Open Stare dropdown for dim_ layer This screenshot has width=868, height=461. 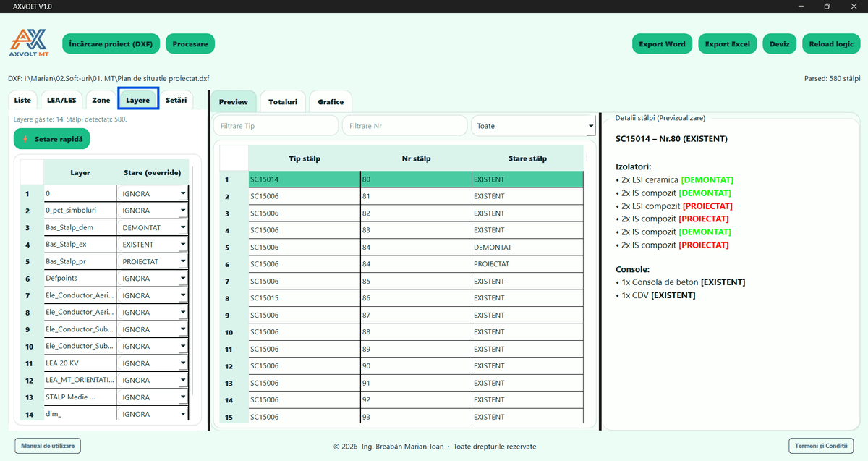[153, 415]
